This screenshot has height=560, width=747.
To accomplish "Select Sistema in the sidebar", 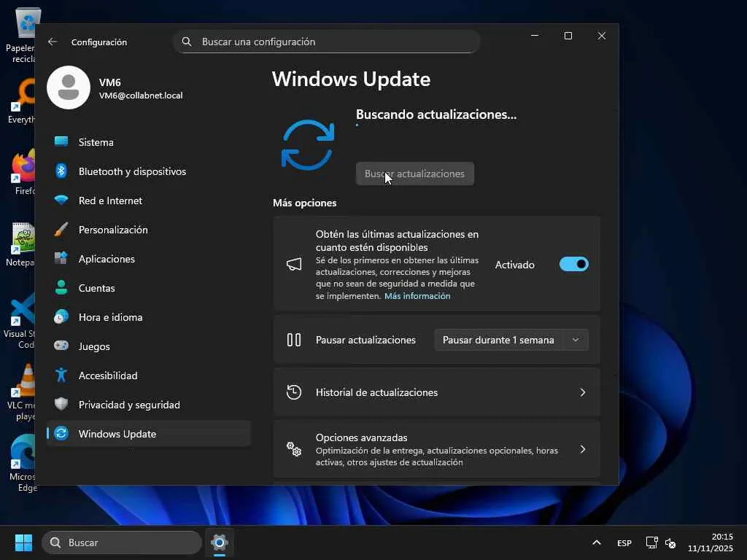I will 149,142.
